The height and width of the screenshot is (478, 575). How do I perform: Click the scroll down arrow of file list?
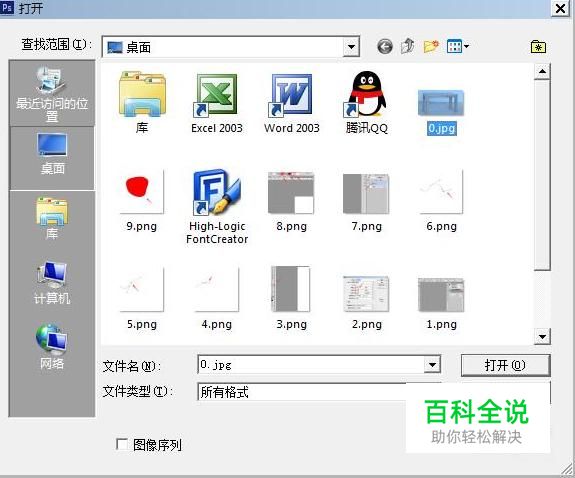tap(542, 336)
